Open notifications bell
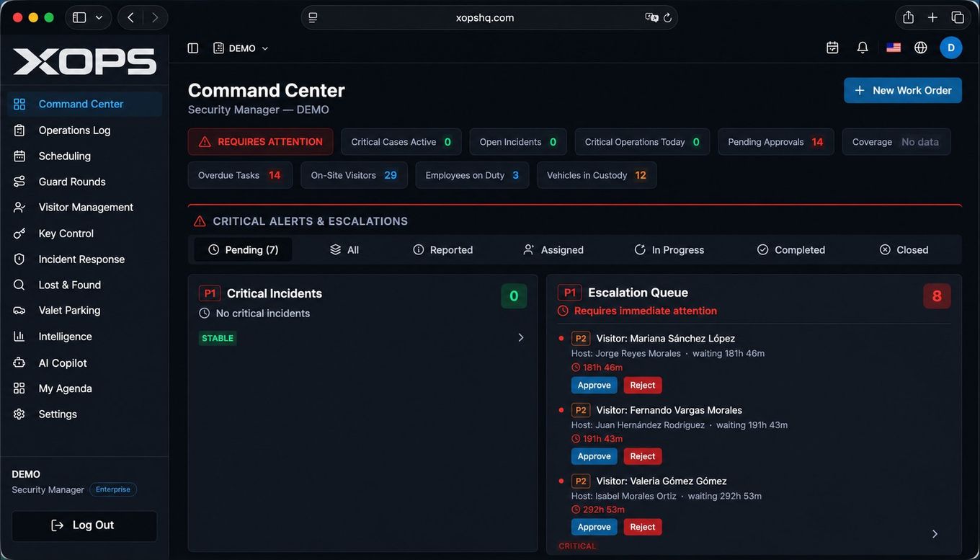 pos(862,48)
